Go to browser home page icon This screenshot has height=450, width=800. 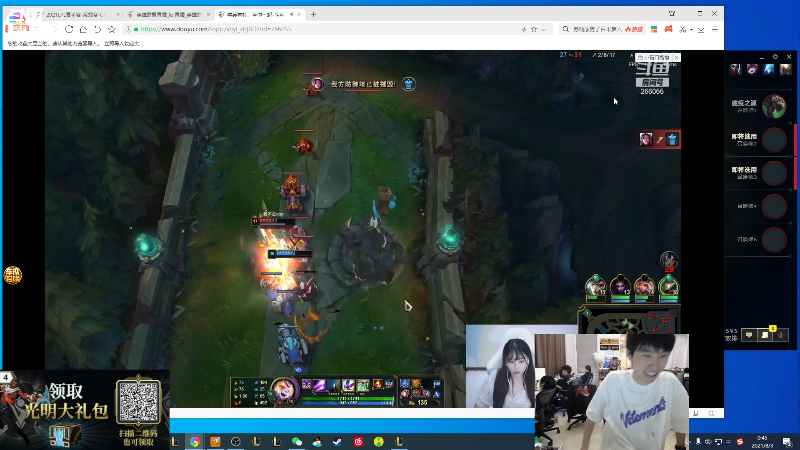83,29
